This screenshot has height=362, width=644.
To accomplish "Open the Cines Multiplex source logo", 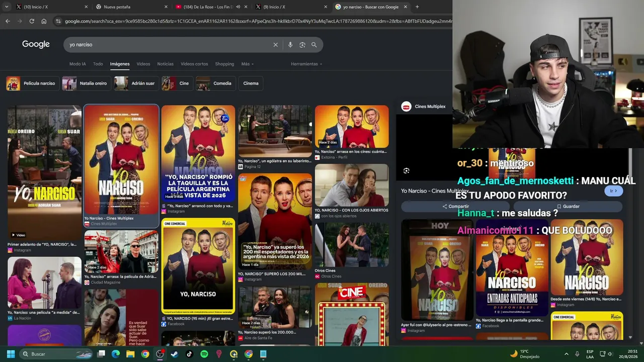I will (x=406, y=107).
